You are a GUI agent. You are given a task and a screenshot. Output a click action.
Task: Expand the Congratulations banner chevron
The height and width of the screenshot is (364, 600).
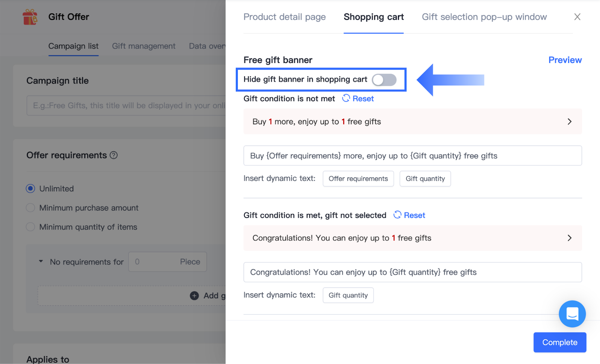click(x=569, y=238)
